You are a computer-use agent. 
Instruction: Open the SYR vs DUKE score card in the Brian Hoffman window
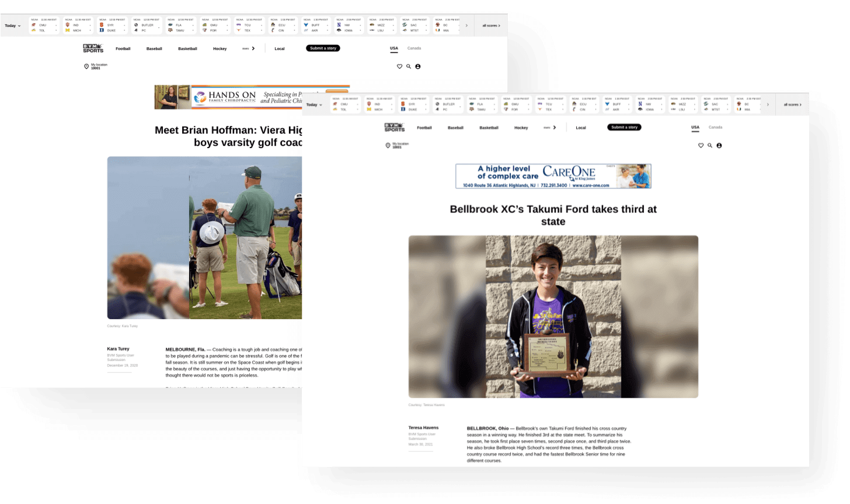tap(112, 25)
